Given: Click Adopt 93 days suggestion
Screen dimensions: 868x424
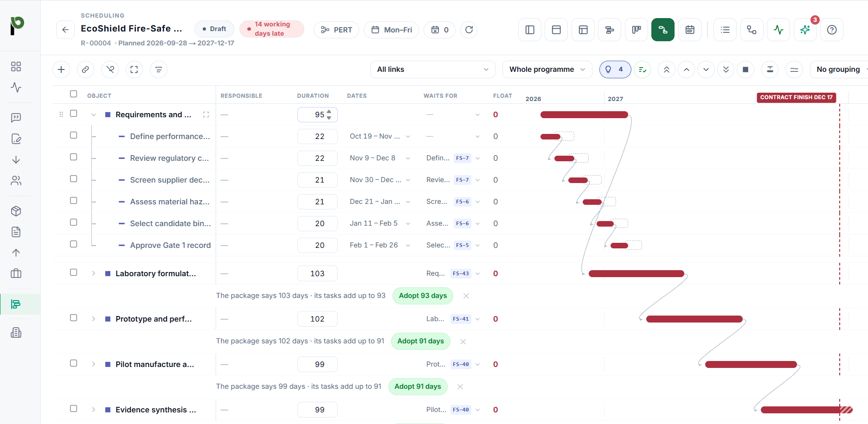Looking at the screenshot, I should coord(423,296).
